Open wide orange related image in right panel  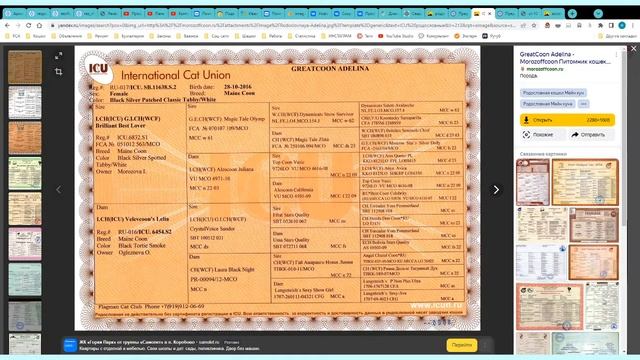click(585, 182)
